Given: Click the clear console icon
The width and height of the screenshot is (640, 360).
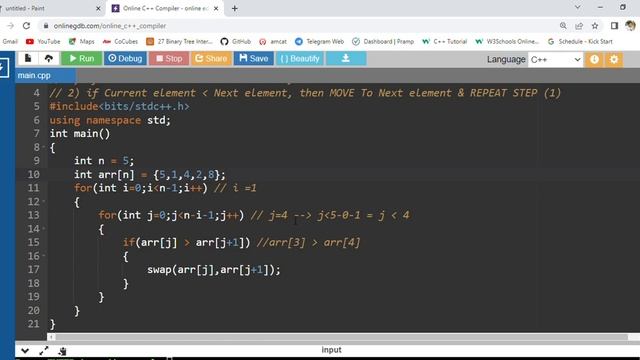Looking at the screenshot, I should click(x=62, y=351).
